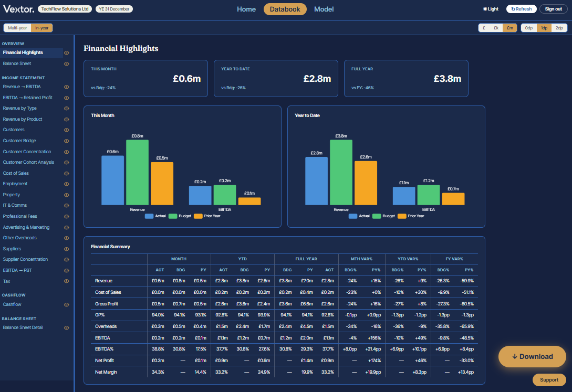This screenshot has height=392, width=572.
Task: Click eye icon beside IT & Comms
Action: point(66,206)
